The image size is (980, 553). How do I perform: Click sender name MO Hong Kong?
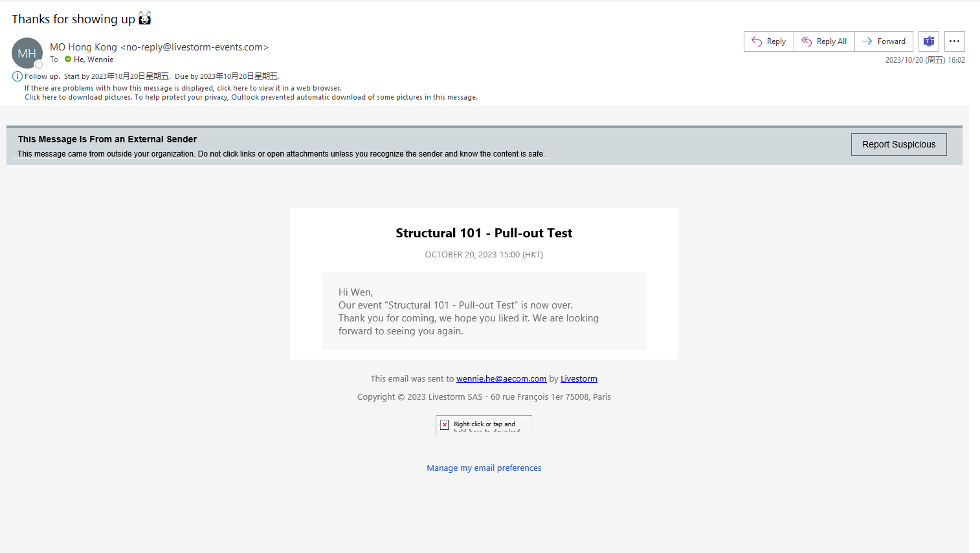tap(84, 47)
